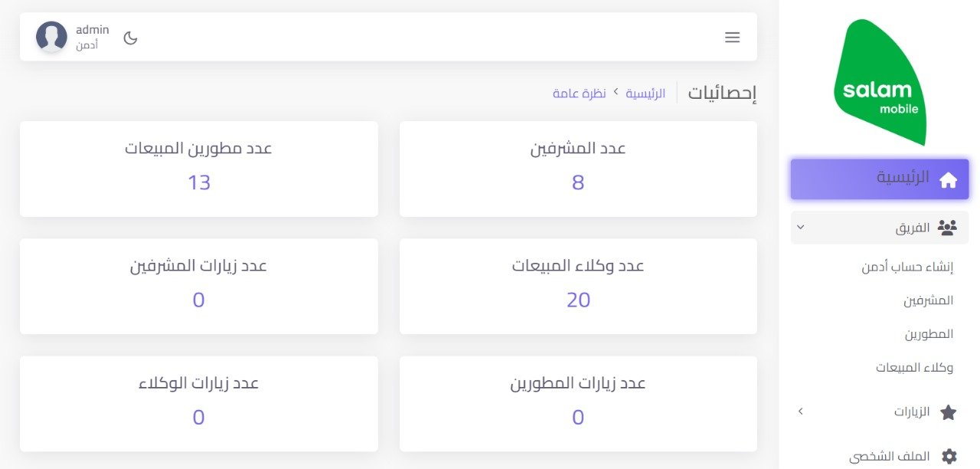
Task: Collapse the الفريق menu chevron
Action: [x=800, y=228]
